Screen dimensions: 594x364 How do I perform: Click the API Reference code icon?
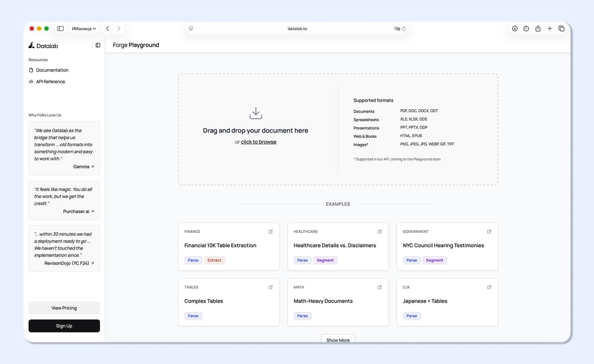click(31, 82)
